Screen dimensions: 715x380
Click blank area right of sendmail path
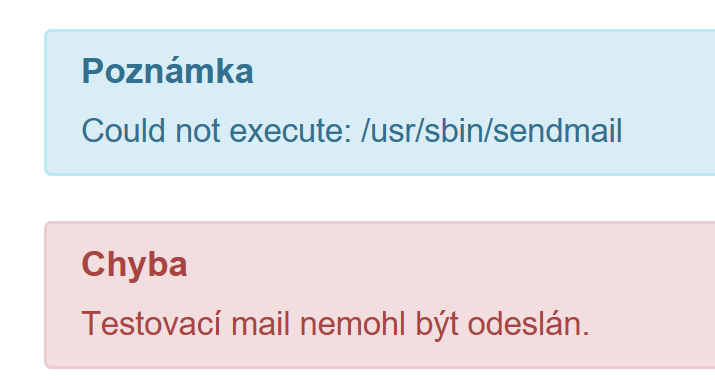coord(668,131)
